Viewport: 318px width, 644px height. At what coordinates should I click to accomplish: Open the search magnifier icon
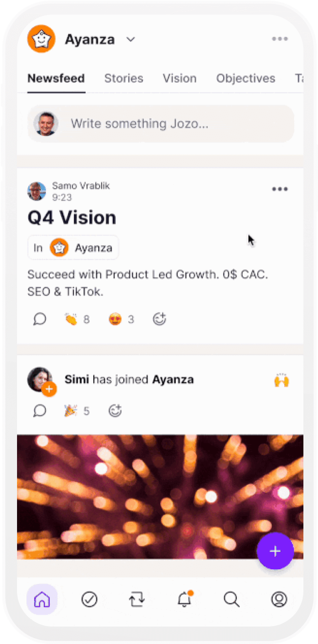[232, 599]
